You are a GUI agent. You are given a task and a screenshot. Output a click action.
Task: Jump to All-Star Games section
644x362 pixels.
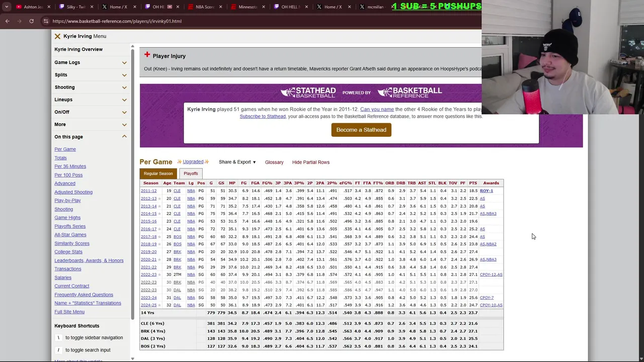(x=70, y=235)
